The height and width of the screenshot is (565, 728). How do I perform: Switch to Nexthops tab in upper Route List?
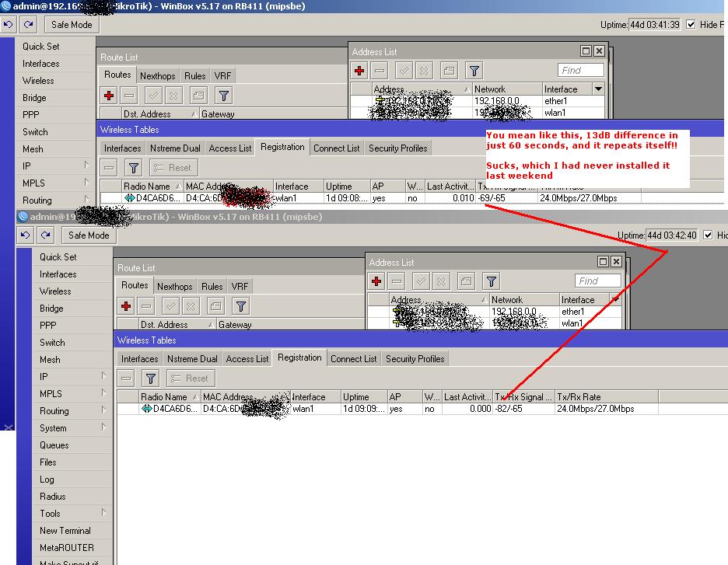tap(157, 75)
